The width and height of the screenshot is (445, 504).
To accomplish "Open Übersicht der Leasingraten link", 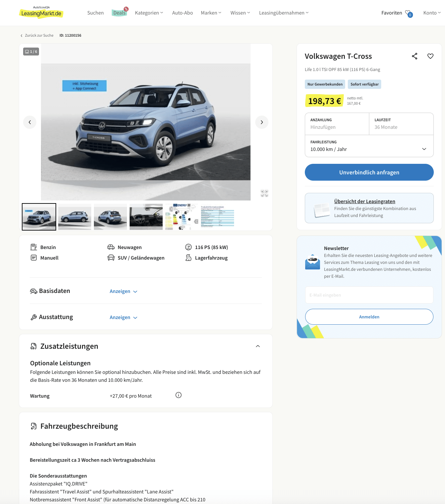I will pos(365,201).
